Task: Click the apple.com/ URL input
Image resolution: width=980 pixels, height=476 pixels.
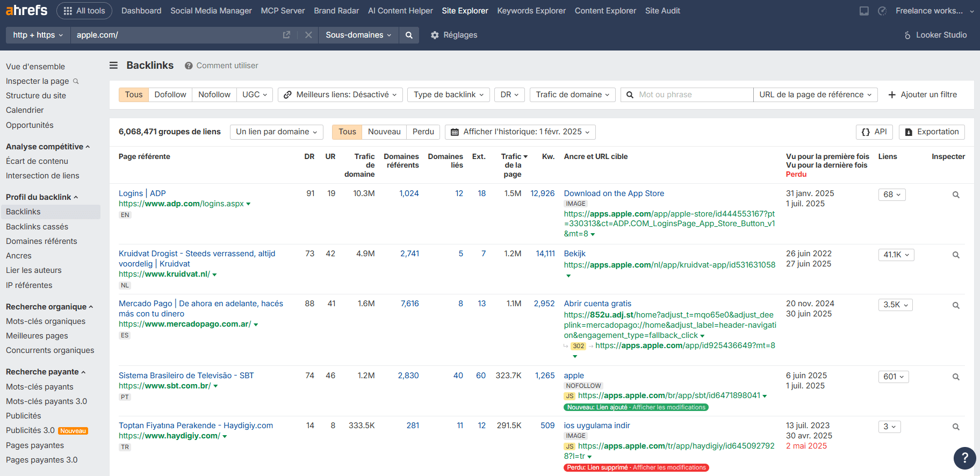Action: pos(175,35)
